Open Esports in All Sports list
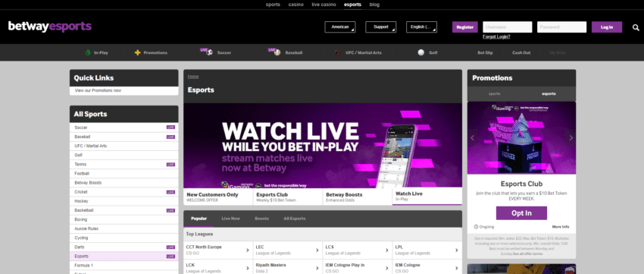This screenshot has height=274, width=644. tap(124, 257)
